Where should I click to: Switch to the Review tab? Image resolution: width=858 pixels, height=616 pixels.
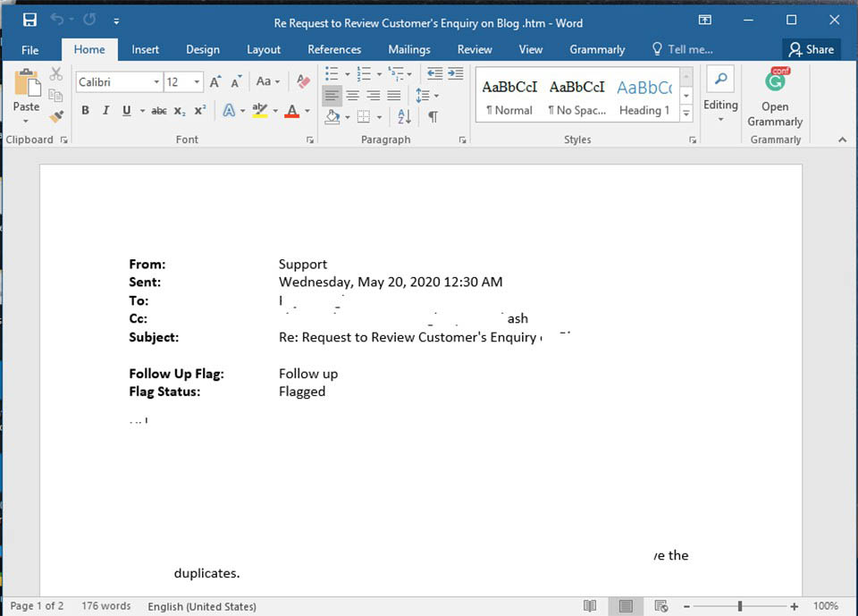click(475, 50)
